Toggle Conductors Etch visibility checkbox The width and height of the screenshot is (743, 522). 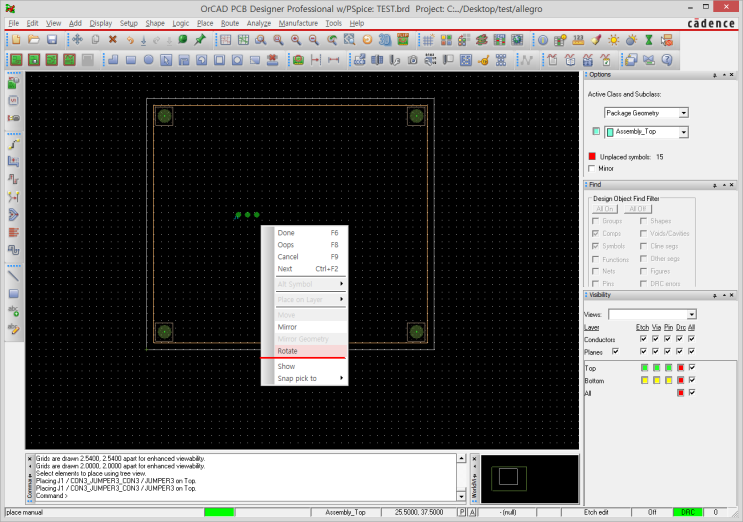tap(643, 339)
